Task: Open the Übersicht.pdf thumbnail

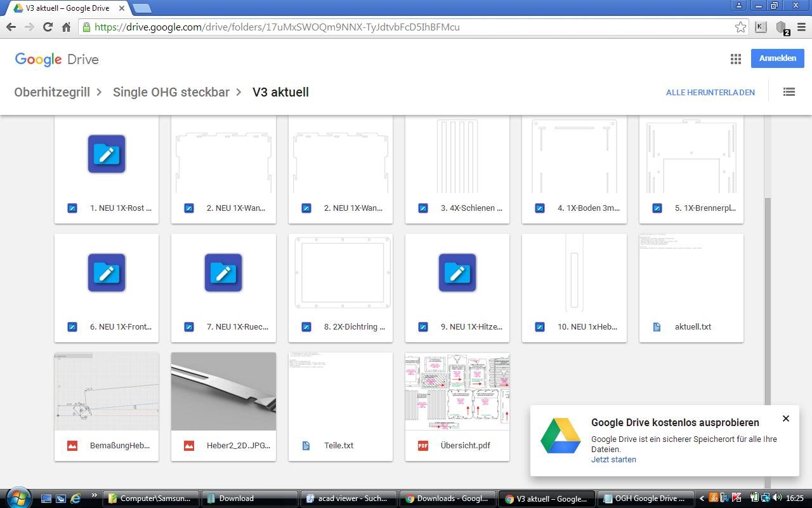Action: click(457, 391)
